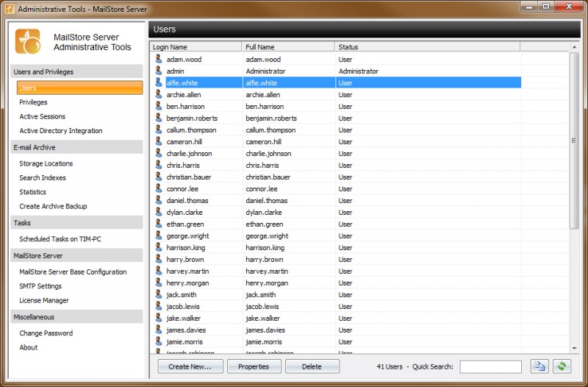Viewport: 588px width, 387px height.
Task: Click the green refresh icon button
Action: (562, 366)
